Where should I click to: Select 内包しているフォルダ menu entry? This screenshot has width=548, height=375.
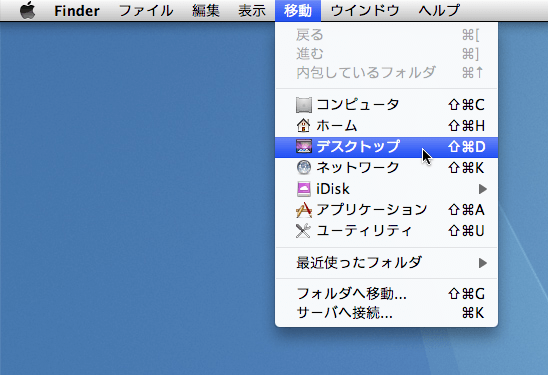point(387,73)
